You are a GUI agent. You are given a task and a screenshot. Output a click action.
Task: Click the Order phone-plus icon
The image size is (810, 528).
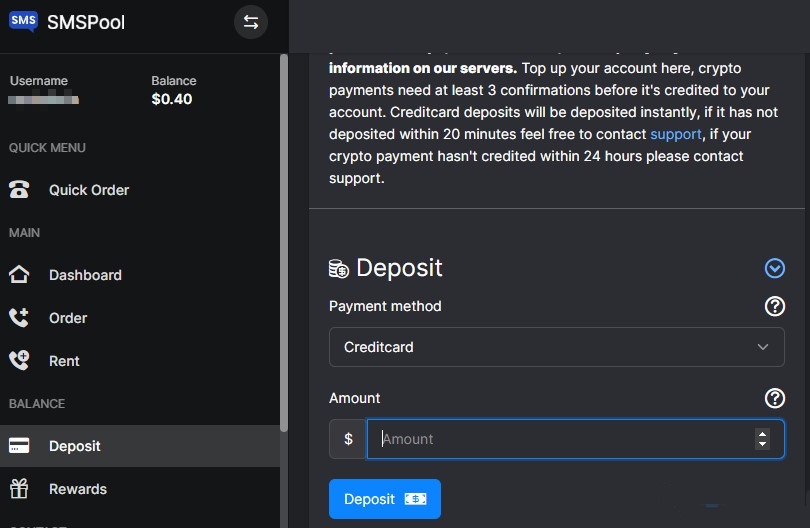[19, 318]
